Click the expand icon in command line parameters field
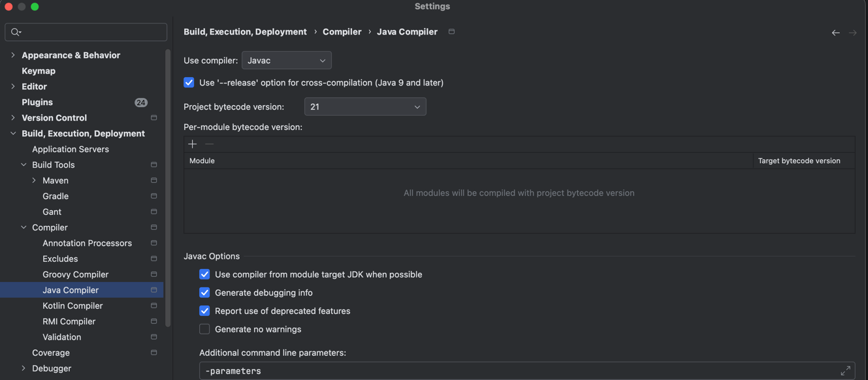The image size is (868, 380). pyautogui.click(x=845, y=371)
